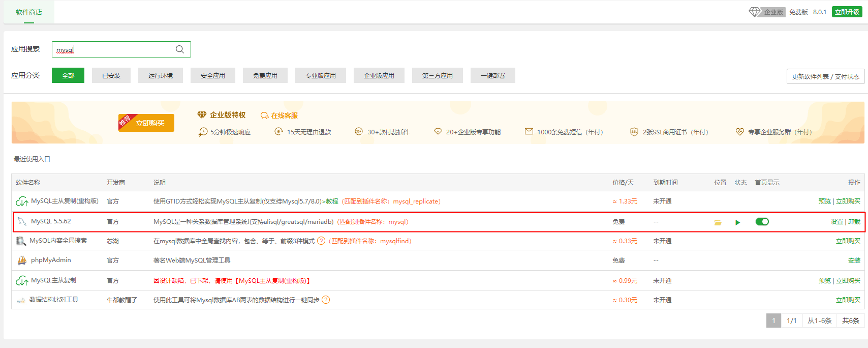Click the 专享企业服务群 heart icon
Screen dimensions: 868x348
point(739,131)
